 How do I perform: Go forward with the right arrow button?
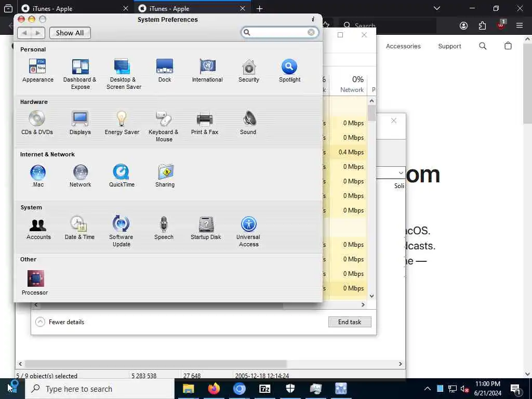coord(37,33)
